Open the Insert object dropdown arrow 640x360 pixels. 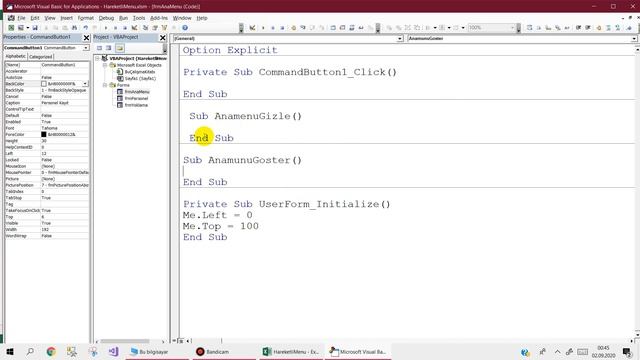point(27,28)
